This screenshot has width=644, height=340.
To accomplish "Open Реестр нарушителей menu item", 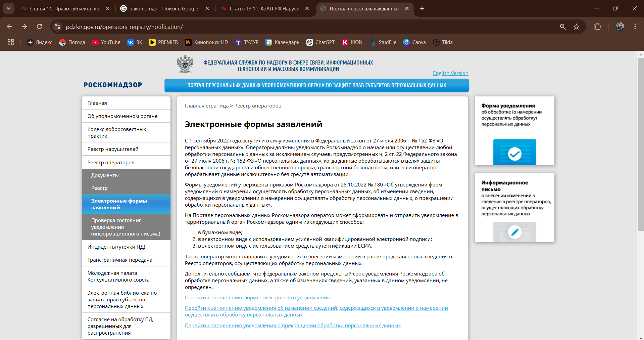I will coord(126,149).
